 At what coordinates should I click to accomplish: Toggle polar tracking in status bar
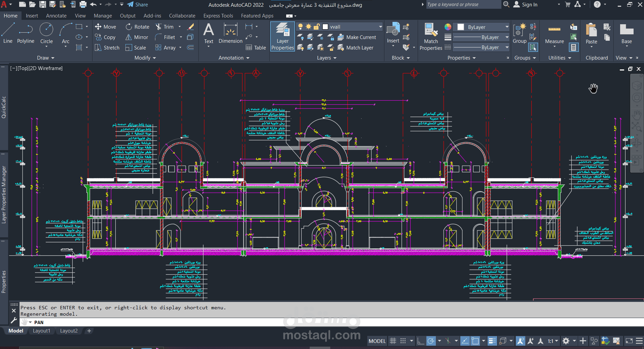(x=431, y=341)
